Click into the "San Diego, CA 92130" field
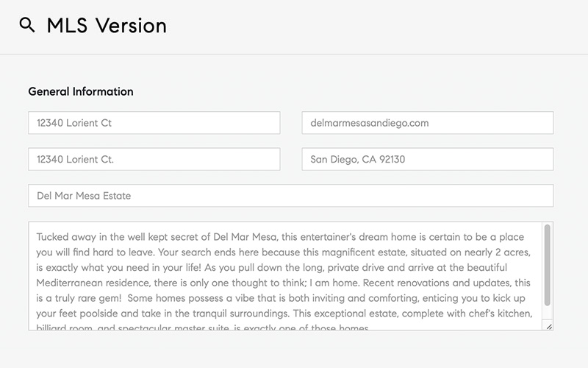 pyautogui.click(x=427, y=159)
